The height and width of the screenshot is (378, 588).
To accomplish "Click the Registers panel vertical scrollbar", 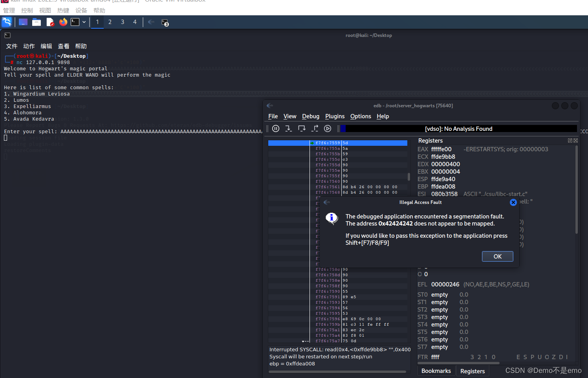I will pos(577,190).
